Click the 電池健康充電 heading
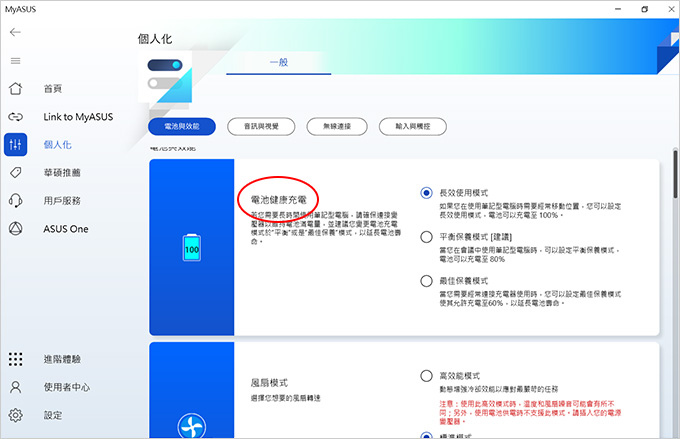The height and width of the screenshot is (439, 680). point(278,200)
